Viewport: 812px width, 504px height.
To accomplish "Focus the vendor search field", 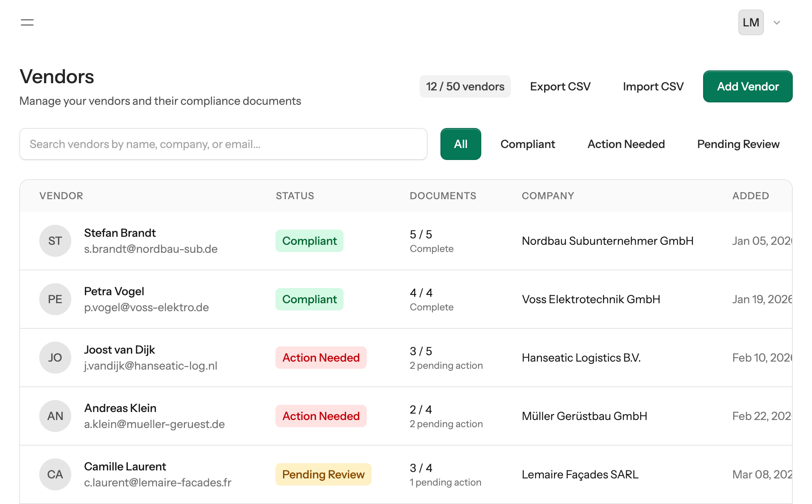I will tap(223, 144).
